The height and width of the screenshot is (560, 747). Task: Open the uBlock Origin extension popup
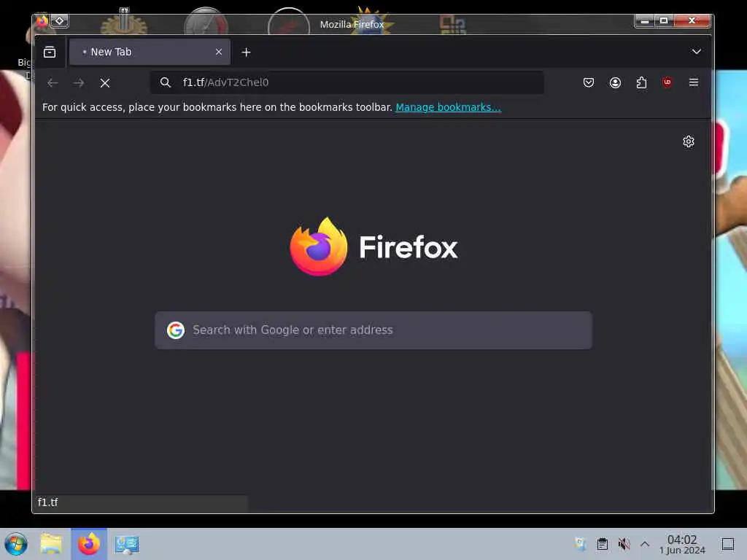point(667,82)
